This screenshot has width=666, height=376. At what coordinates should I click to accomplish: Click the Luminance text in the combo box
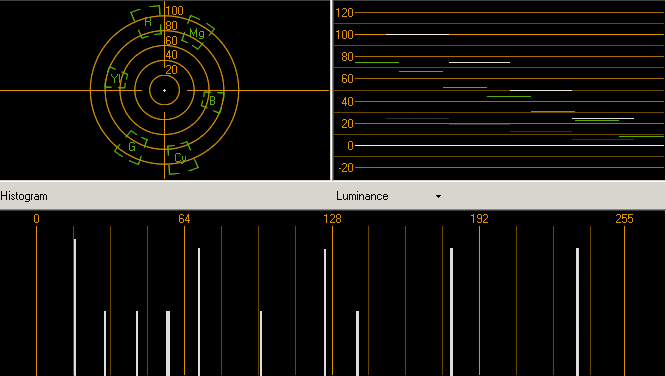pyautogui.click(x=362, y=196)
